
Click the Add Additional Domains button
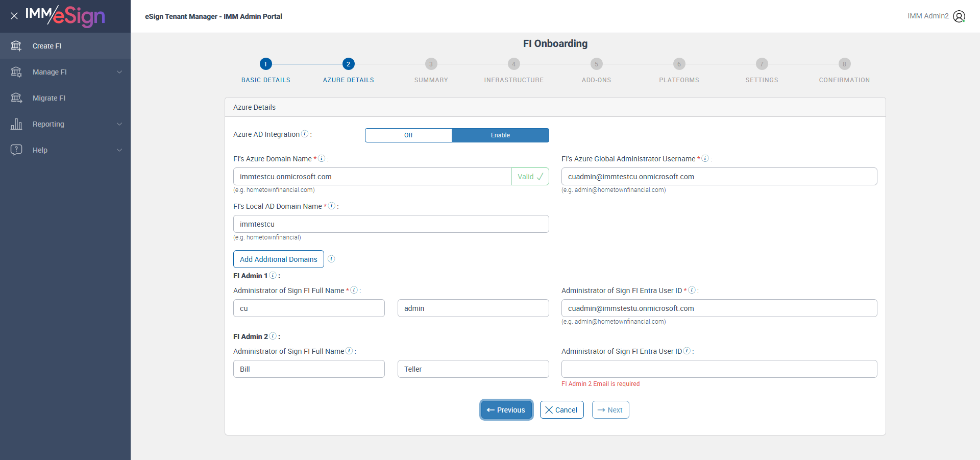click(x=278, y=259)
